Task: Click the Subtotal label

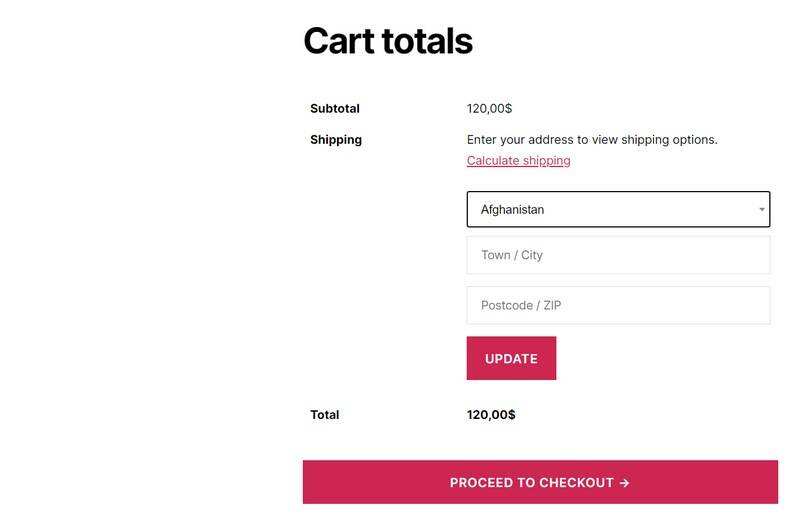Action: click(x=335, y=108)
